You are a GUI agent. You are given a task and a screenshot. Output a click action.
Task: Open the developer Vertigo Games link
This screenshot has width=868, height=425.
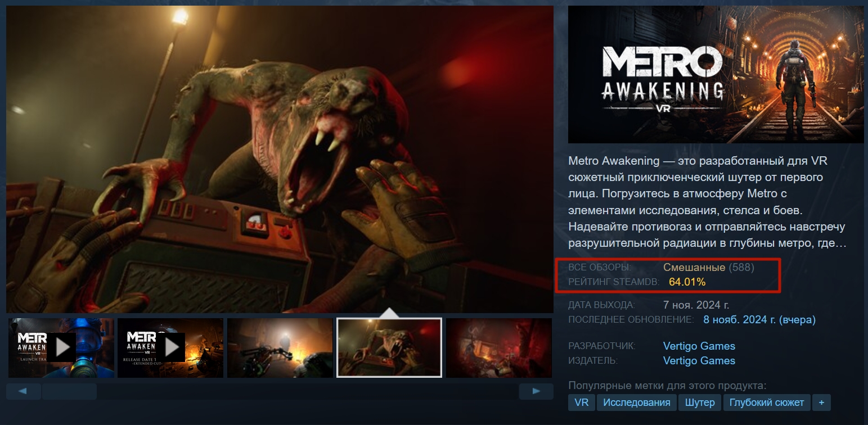point(699,346)
